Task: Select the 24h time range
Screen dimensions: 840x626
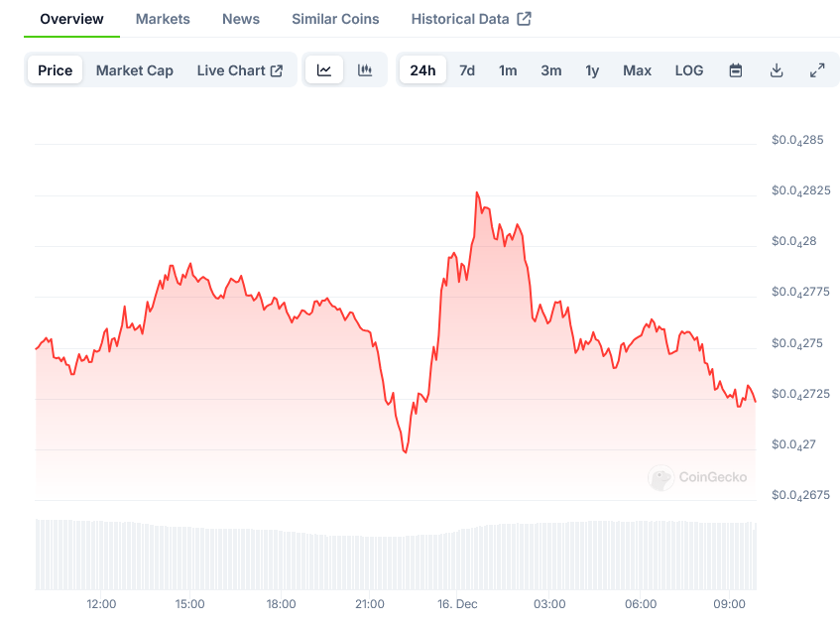Action: click(x=422, y=70)
